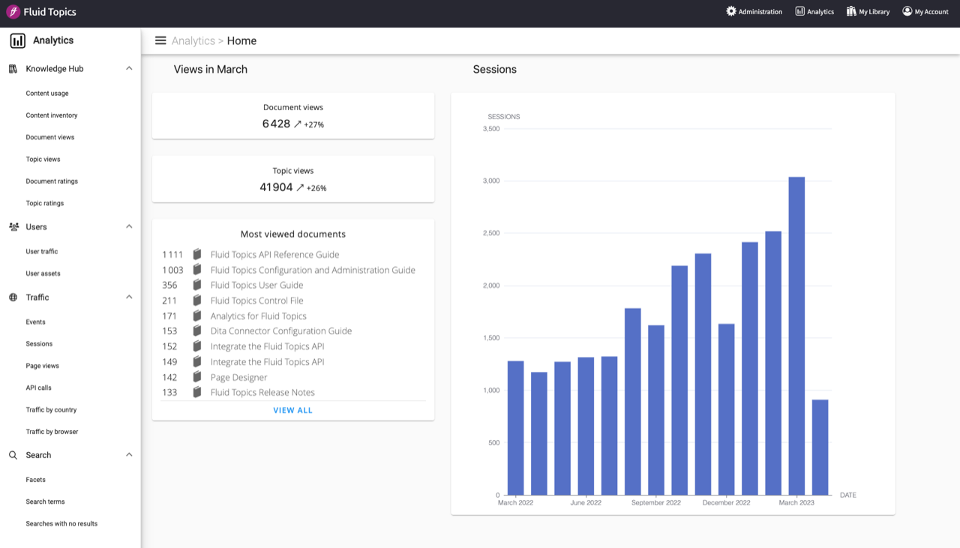Open API calls report
Viewport: 960px width, 548px height.
point(39,388)
